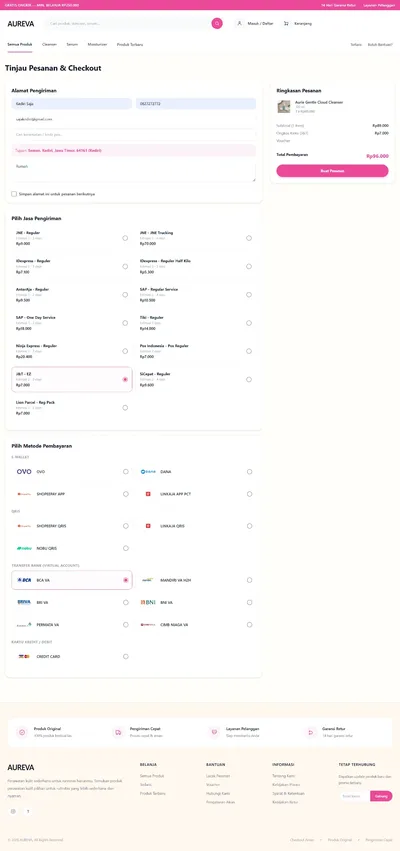Click the name field containing Kediri Saja
This screenshot has height=851, width=400.
pyautogui.click(x=72, y=104)
